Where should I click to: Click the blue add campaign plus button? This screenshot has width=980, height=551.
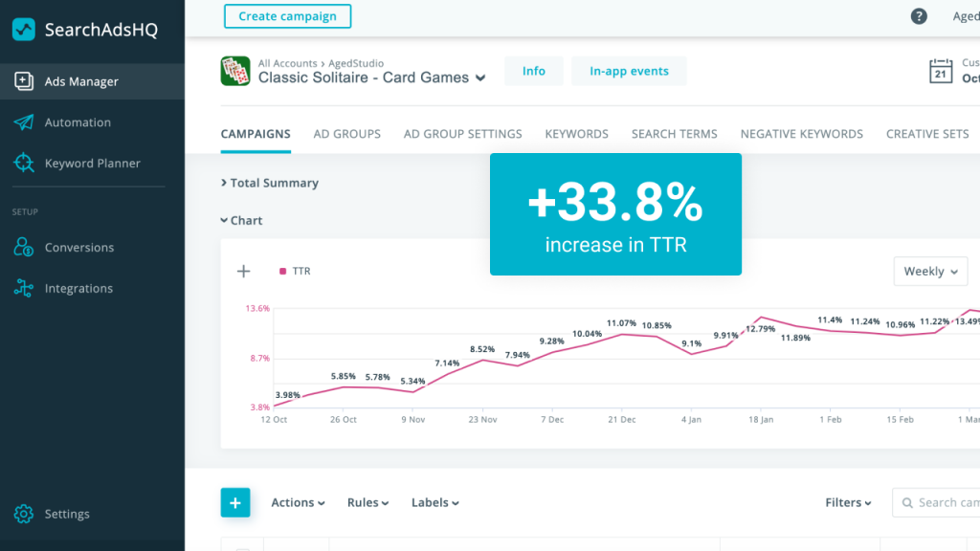pyautogui.click(x=235, y=502)
